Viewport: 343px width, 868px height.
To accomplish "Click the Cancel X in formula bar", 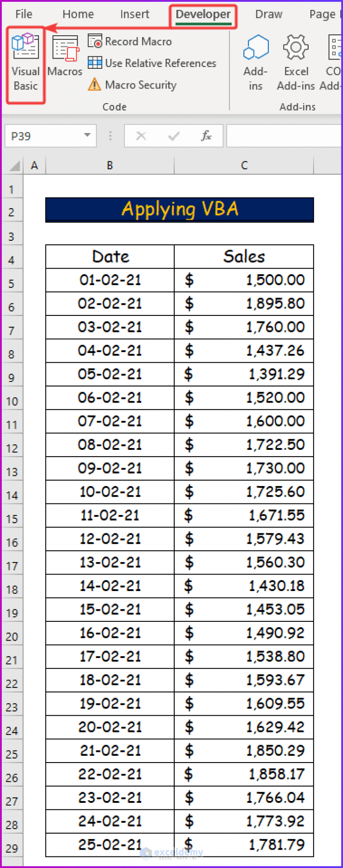I will (142, 136).
